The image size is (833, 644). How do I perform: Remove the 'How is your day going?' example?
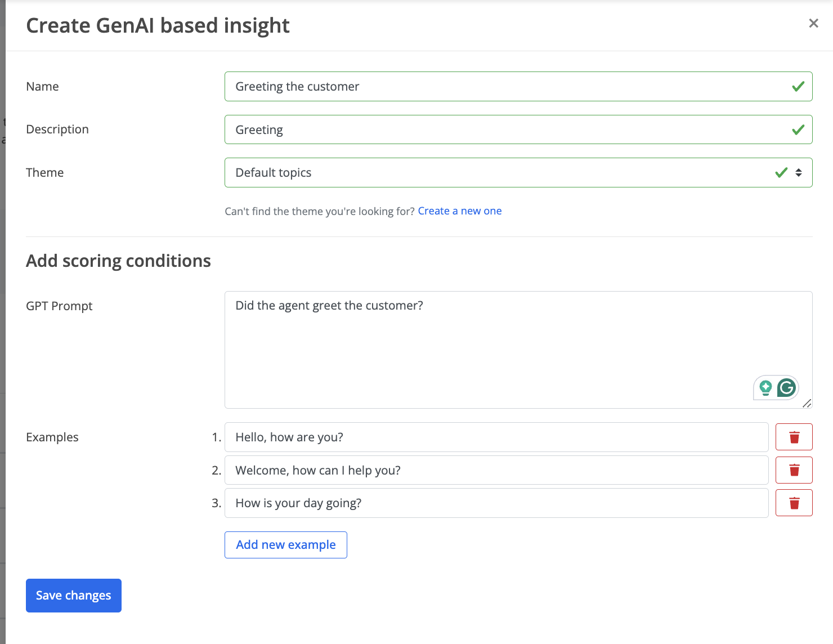point(794,503)
